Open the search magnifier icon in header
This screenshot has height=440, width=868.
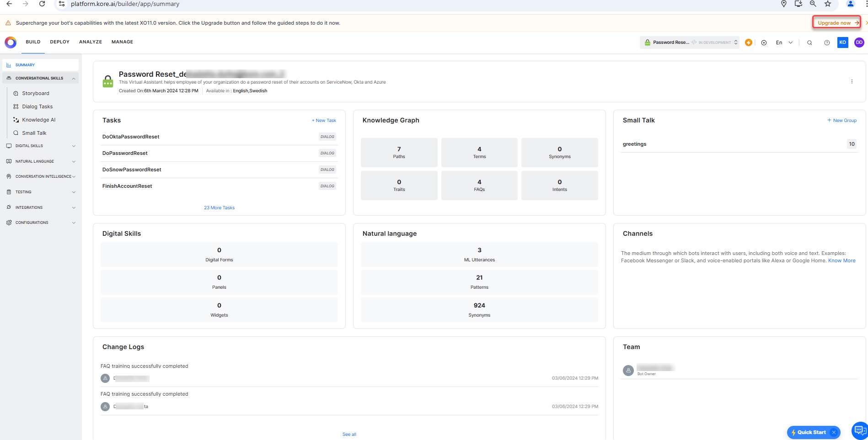pos(809,42)
